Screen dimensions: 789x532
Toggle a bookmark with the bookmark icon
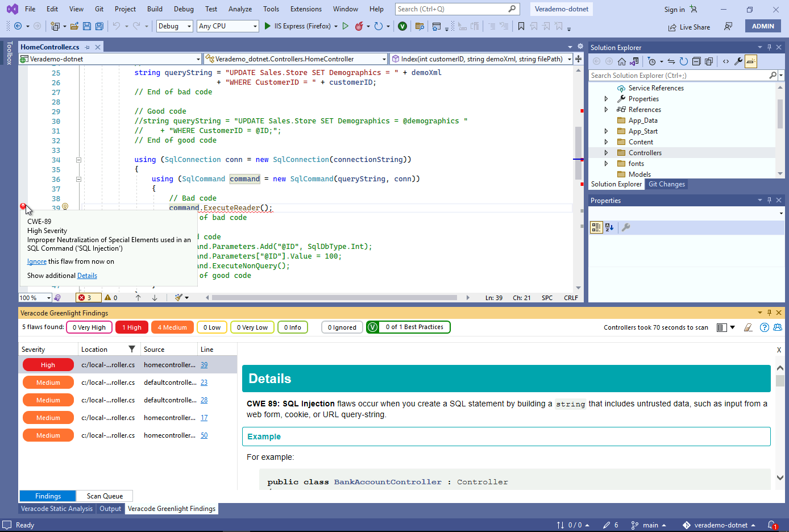[521, 26]
